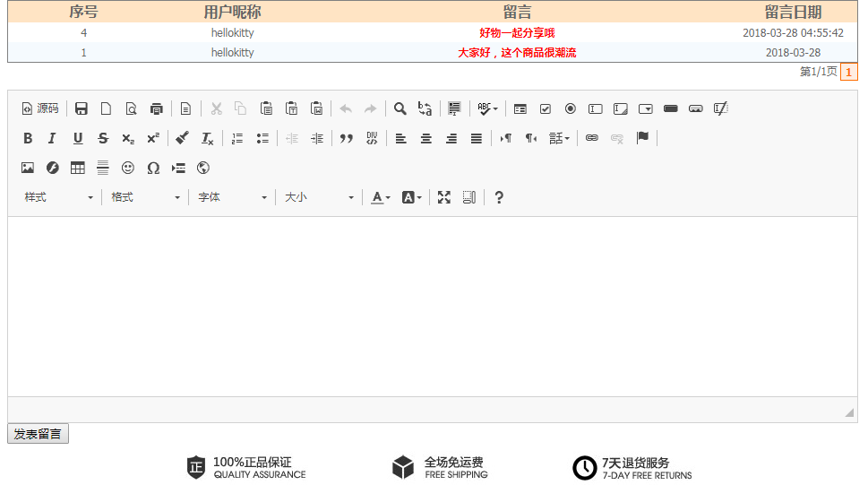Click the Save floppy disk icon

click(x=82, y=108)
